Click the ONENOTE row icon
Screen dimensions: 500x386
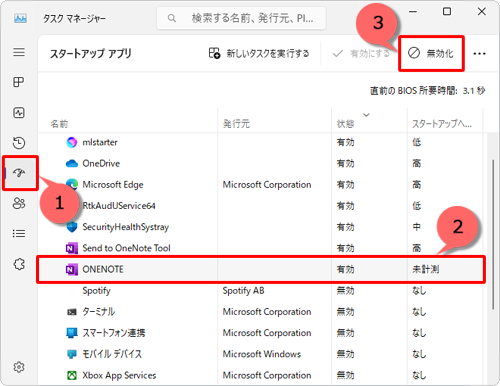(x=72, y=269)
